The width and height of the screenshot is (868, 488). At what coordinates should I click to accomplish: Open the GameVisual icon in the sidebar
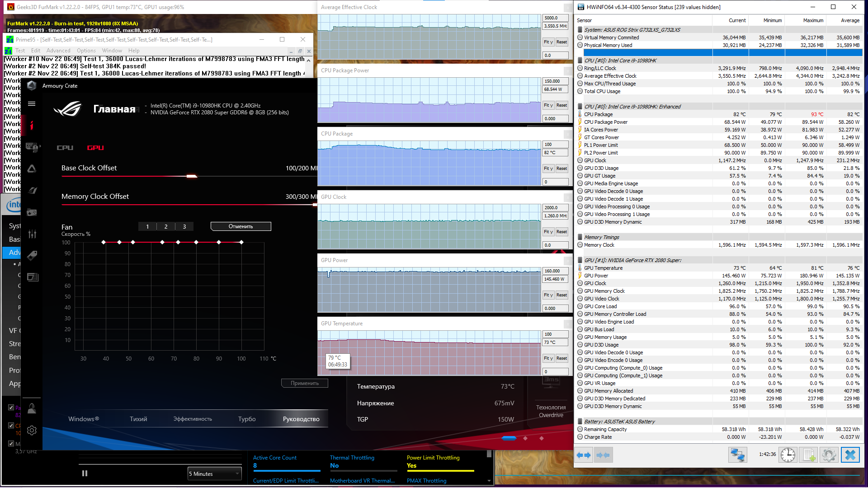pyautogui.click(x=32, y=190)
